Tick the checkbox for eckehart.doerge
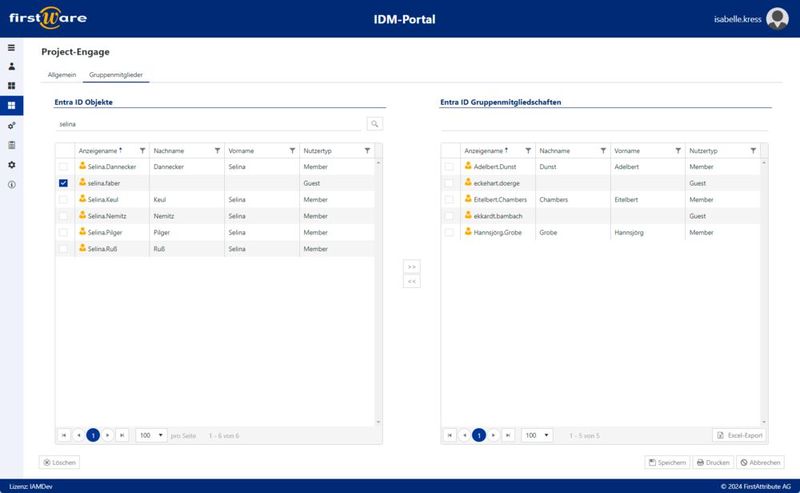 click(449, 183)
